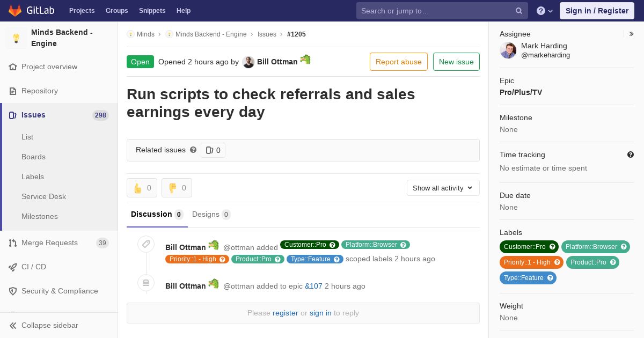644x338 pixels.
Task: Click the label tag timeline icon
Action: point(145,244)
